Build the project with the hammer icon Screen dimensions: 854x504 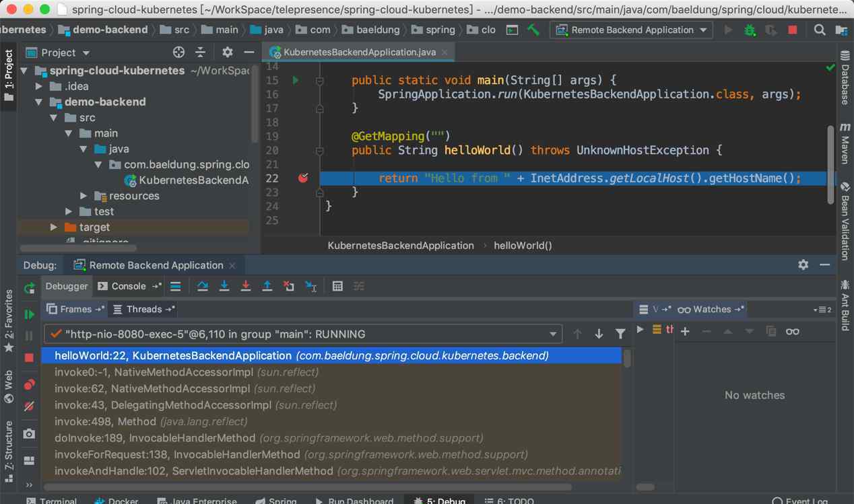[533, 30]
